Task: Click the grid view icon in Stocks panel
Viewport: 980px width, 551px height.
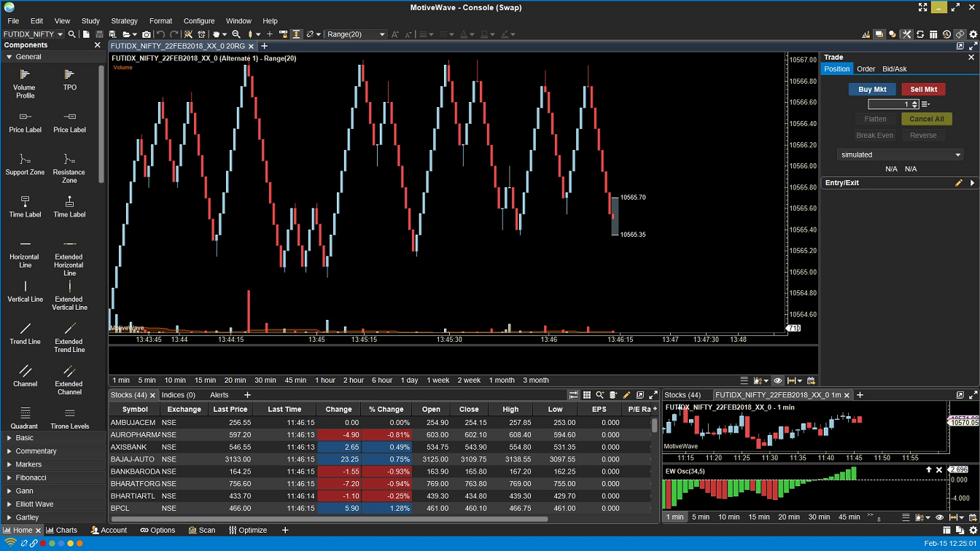Action: click(x=587, y=395)
